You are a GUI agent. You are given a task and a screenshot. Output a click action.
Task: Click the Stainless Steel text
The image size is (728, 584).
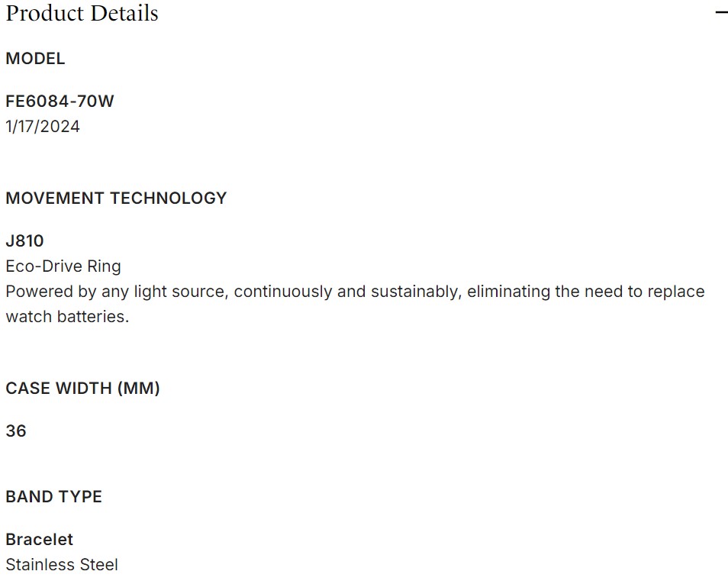click(62, 565)
